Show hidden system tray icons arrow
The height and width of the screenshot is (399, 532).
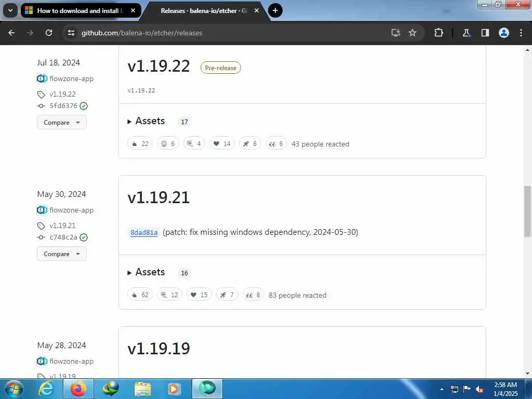point(442,389)
